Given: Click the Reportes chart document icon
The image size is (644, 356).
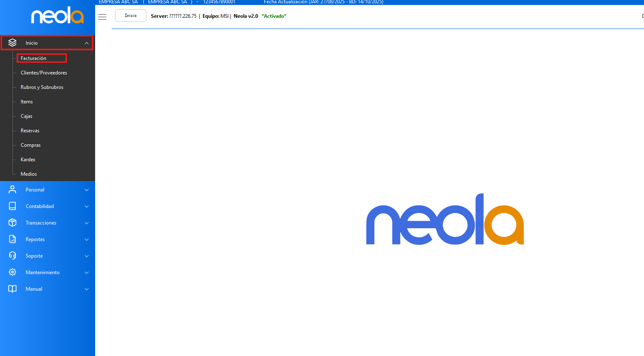Looking at the screenshot, I should [x=12, y=239].
